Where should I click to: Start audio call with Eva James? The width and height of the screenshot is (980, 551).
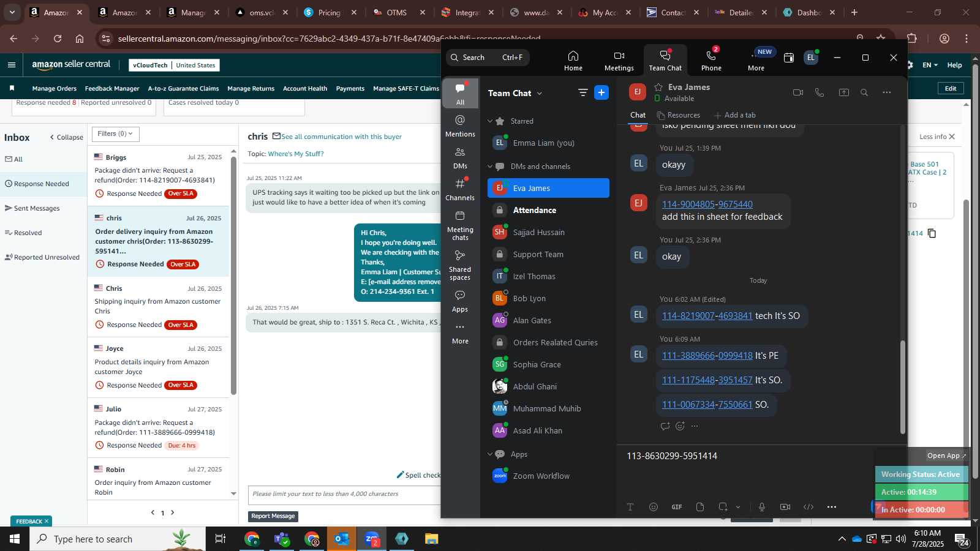(820, 92)
